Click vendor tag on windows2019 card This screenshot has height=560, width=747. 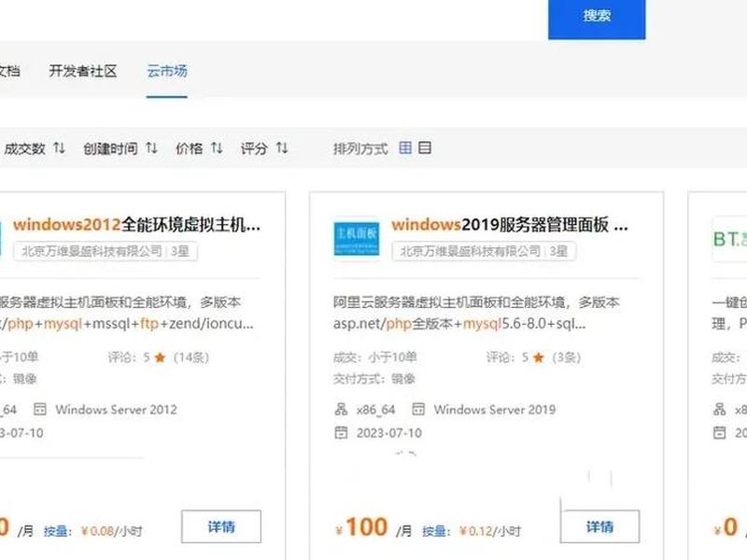click(x=484, y=251)
